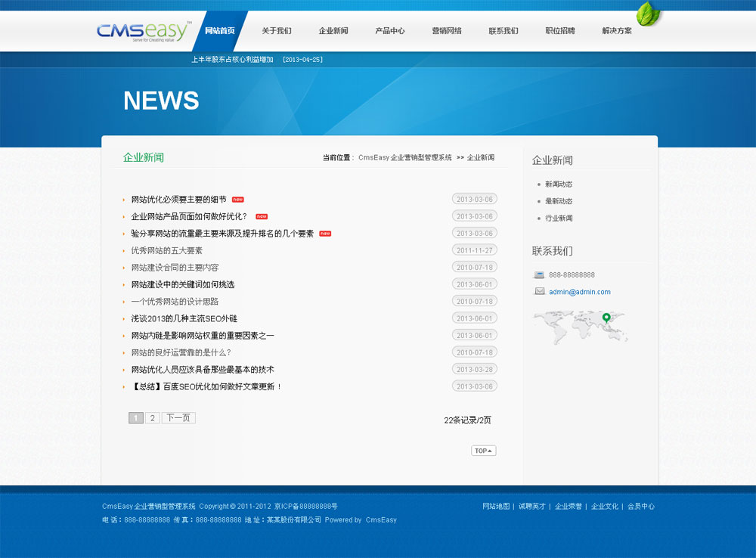Open 网站地图 link in footer
Image resolution: width=756 pixels, height=558 pixels.
(x=496, y=507)
